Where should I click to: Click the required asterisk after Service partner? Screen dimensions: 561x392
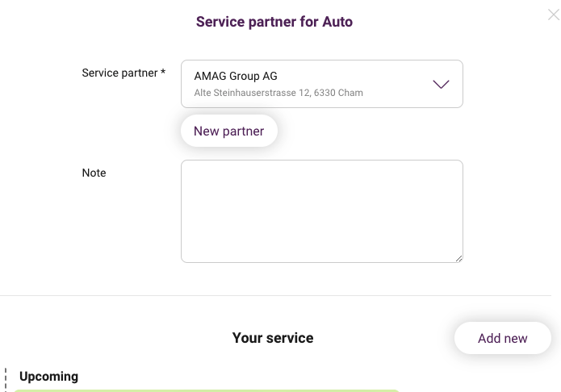click(x=163, y=72)
